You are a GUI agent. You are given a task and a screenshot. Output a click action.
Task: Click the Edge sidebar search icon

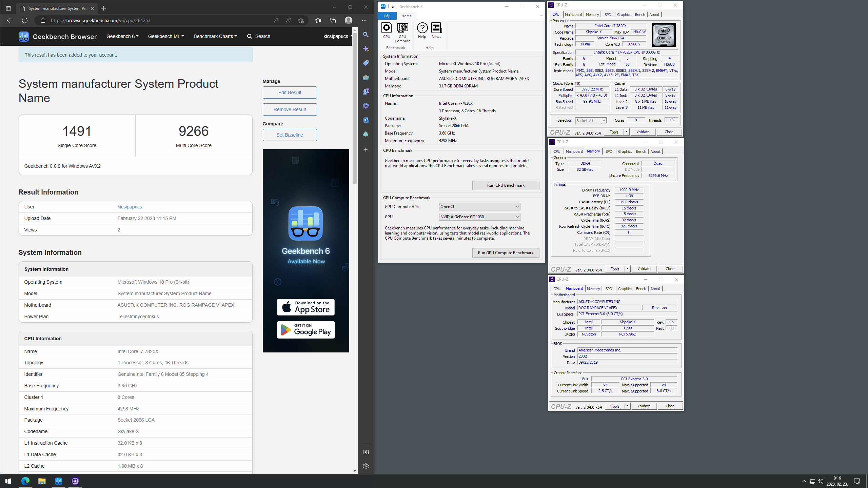tap(366, 35)
